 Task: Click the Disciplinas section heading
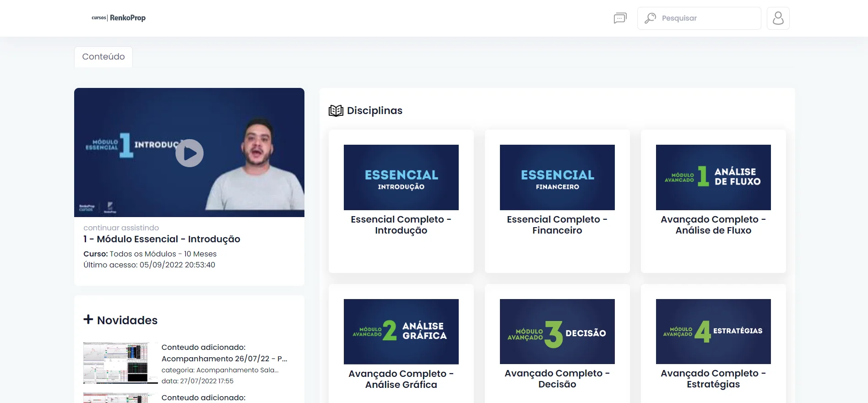374,111
